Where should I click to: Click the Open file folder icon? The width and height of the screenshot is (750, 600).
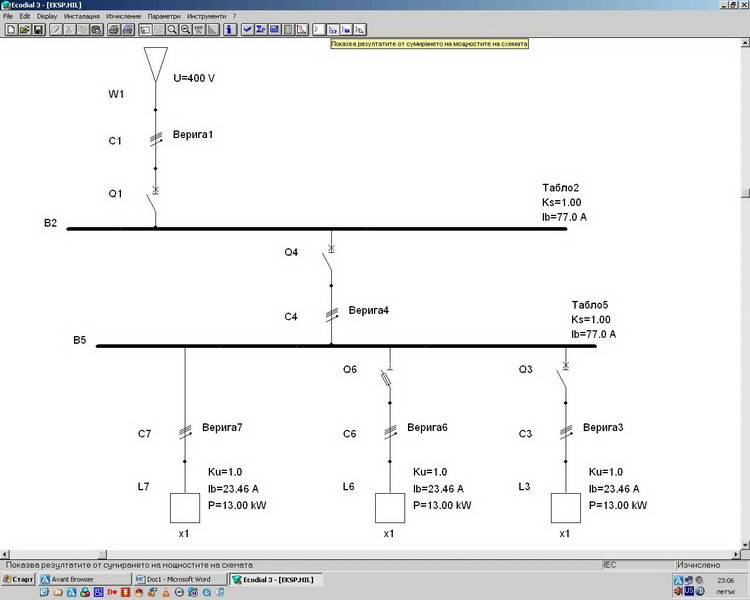pos(24,30)
